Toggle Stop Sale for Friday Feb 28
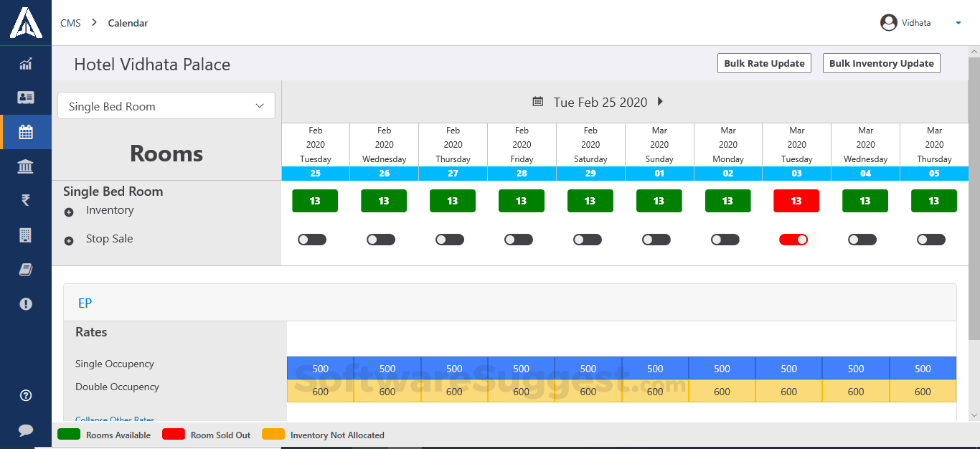980x449 pixels. tap(519, 240)
